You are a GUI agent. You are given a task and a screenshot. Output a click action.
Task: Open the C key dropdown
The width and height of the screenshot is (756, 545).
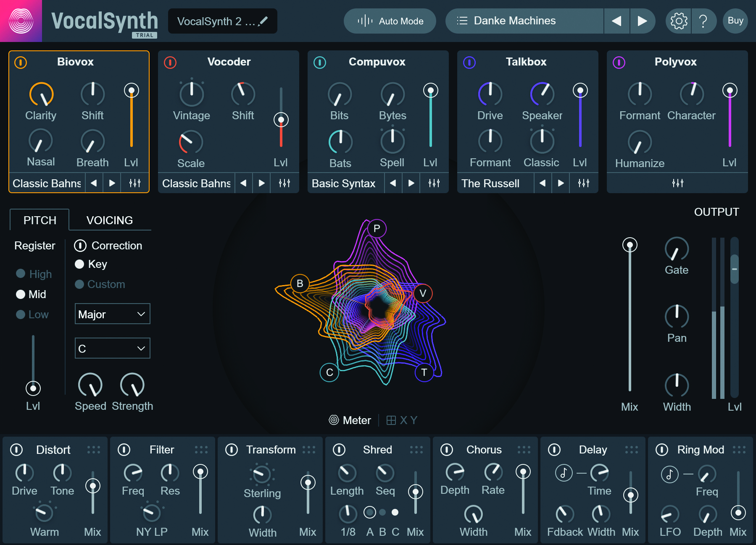(x=113, y=348)
